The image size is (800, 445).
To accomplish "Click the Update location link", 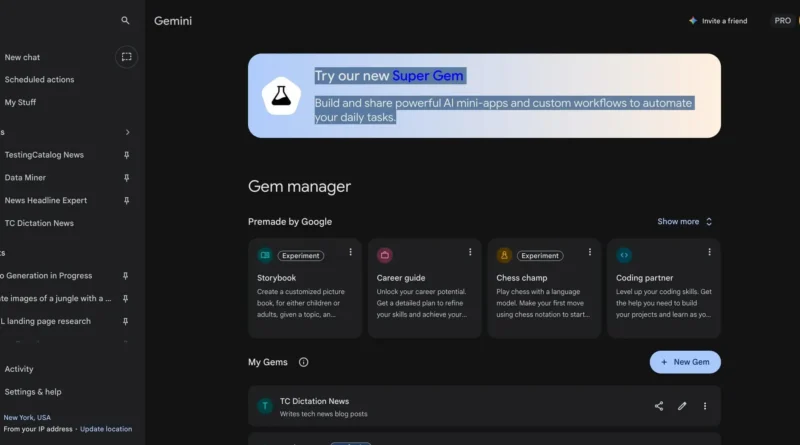I will (x=106, y=429).
